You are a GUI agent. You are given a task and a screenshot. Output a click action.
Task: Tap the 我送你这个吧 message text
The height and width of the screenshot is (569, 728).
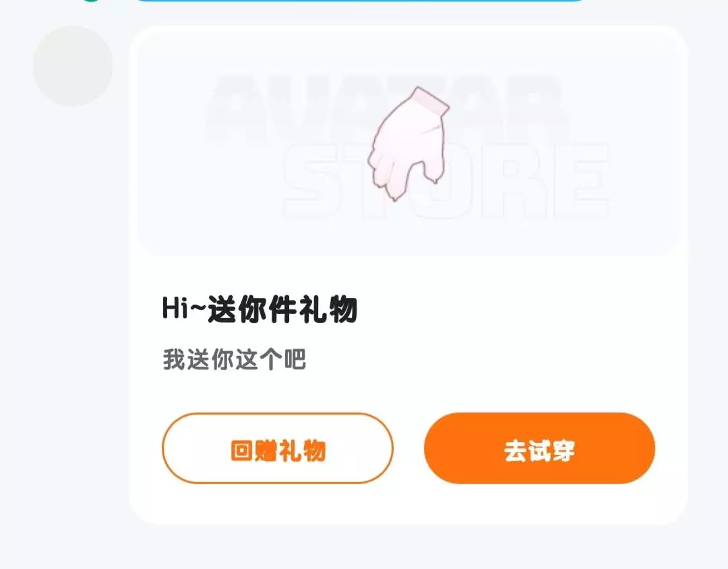[x=235, y=359]
